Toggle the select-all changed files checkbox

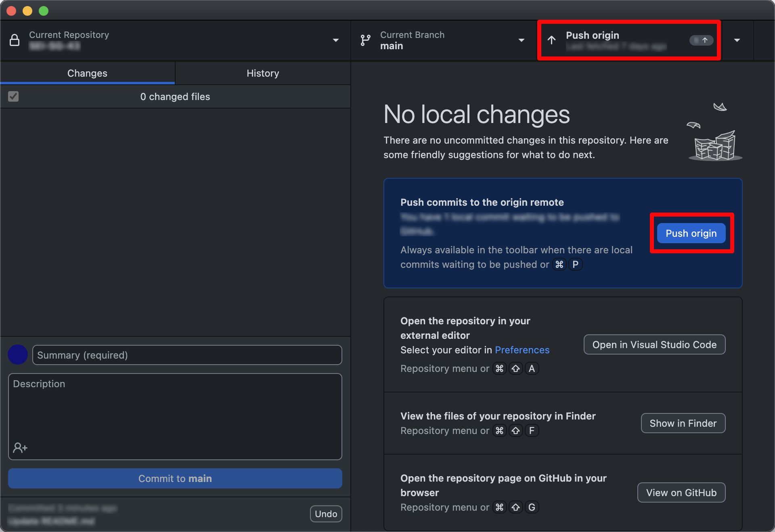[x=13, y=96]
